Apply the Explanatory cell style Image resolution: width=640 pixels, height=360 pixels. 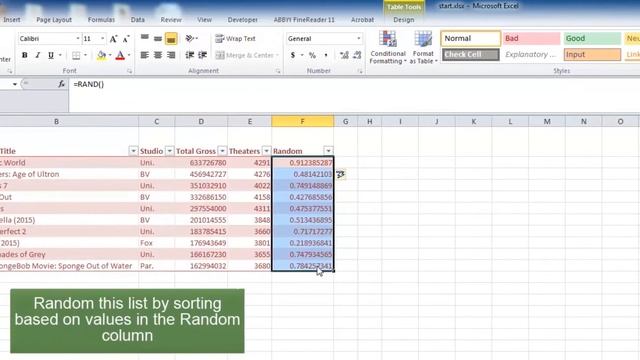point(531,54)
